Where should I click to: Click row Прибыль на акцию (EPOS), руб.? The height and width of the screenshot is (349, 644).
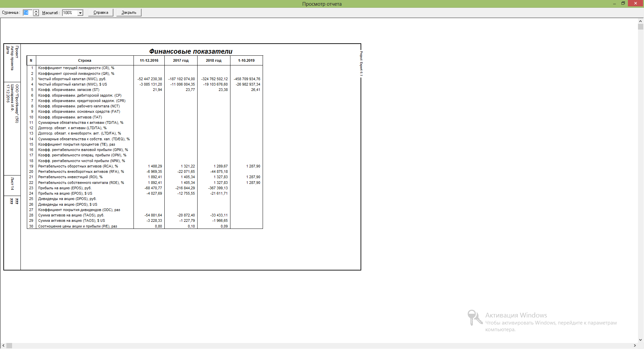pos(145,188)
